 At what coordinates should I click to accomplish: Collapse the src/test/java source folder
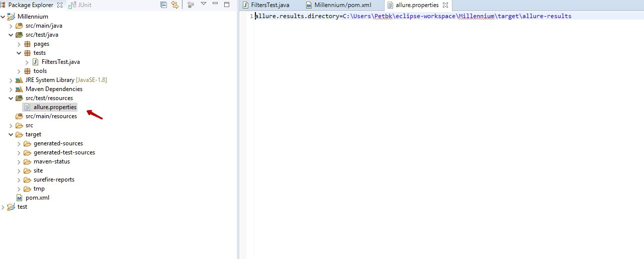tap(11, 35)
